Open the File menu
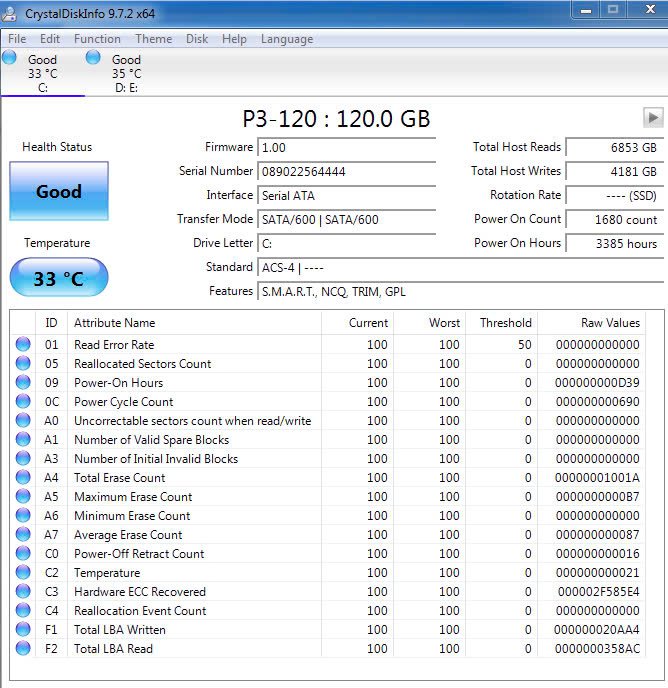The height and width of the screenshot is (688, 668). coord(17,39)
